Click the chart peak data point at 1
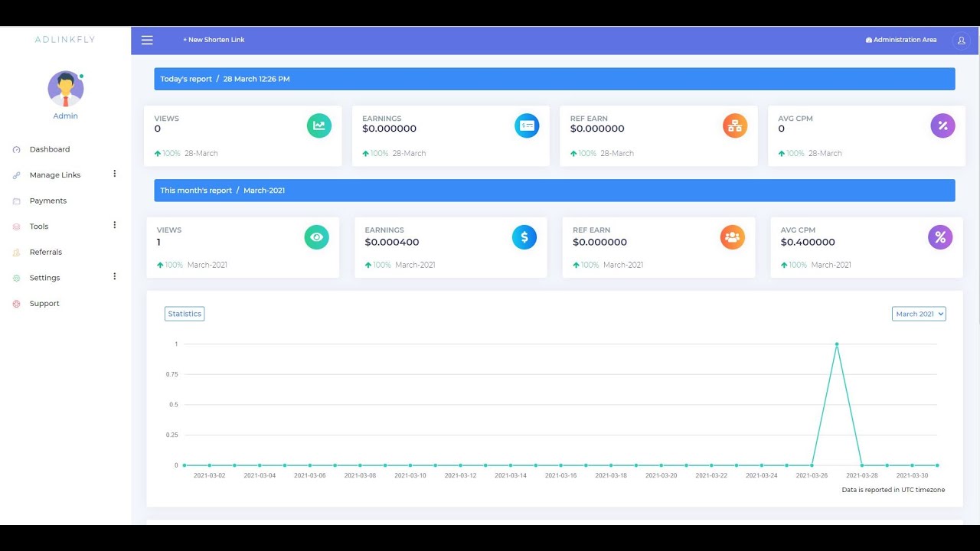 (837, 344)
